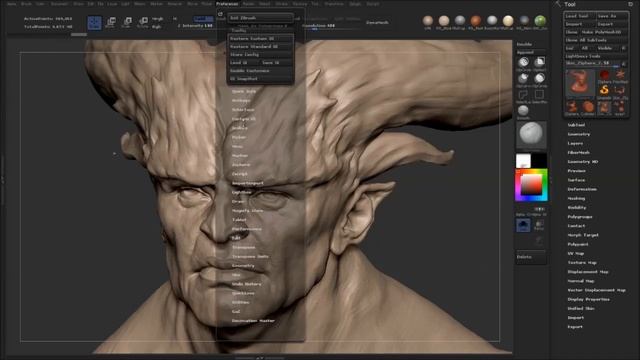
Task: Expand Undo History in Preferences list
Action: tap(247, 284)
